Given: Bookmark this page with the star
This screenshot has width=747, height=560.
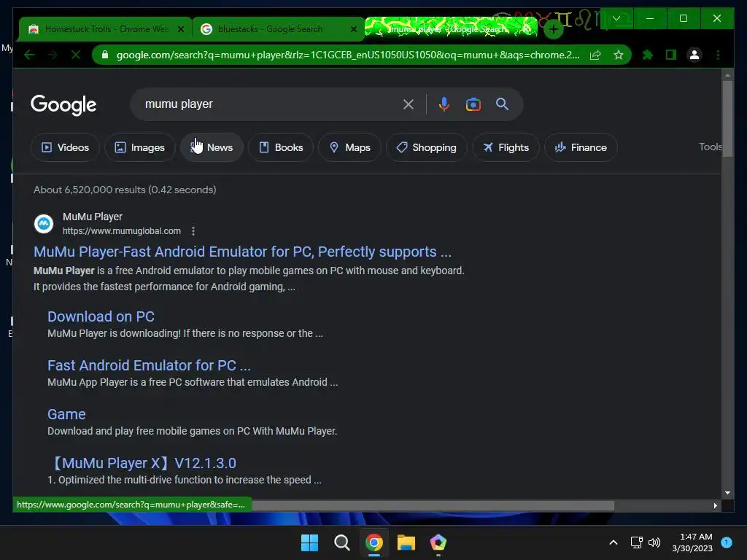Looking at the screenshot, I should pyautogui.click(x=619, y=55).
